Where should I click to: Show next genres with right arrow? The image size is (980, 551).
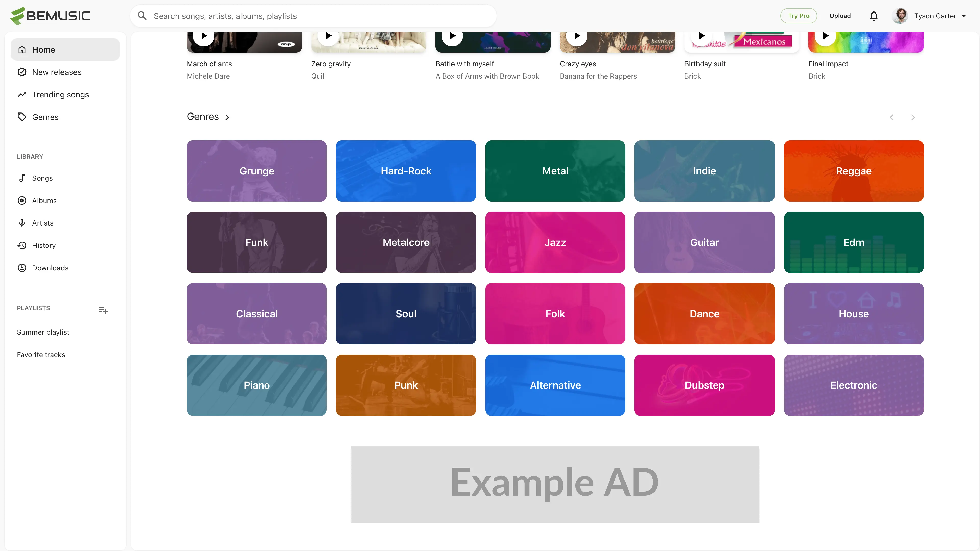(913, 117)
